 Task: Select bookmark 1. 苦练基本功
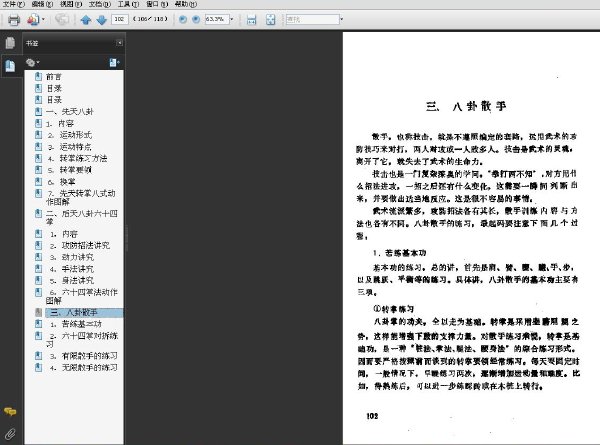[x=76, y=324]
